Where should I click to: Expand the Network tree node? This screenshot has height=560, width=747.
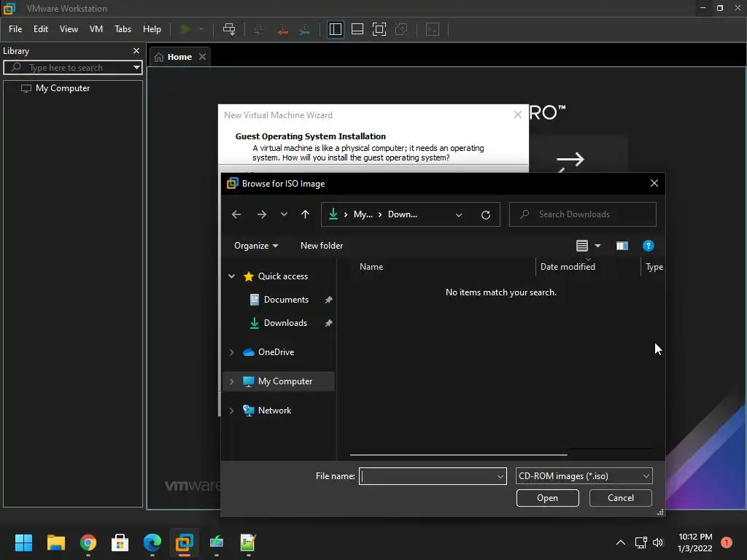point(231,411)
